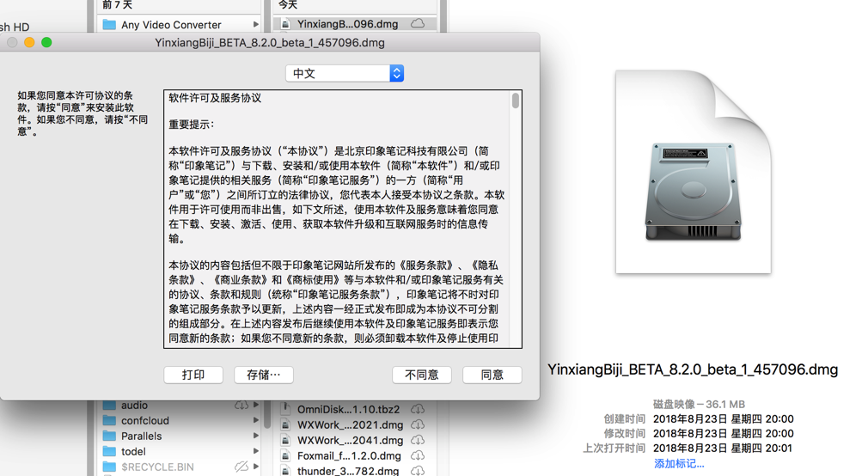Click the green zoom button of dialog

point(46,43)
